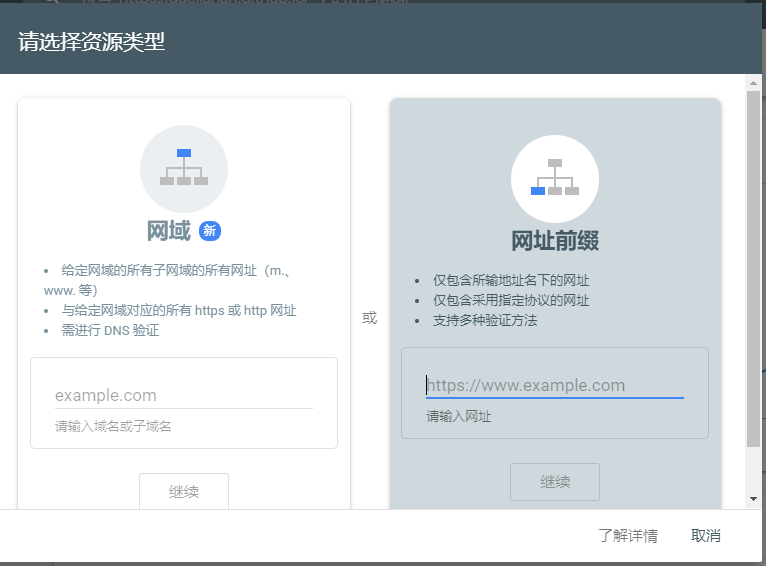Click the hint 请输入网址

[459, 417]
